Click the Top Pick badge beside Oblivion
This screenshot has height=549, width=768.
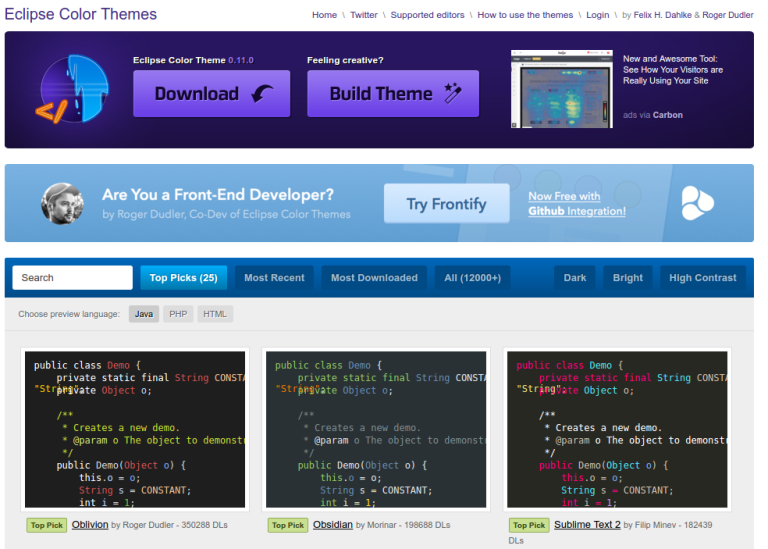click(x=47, y=525)
